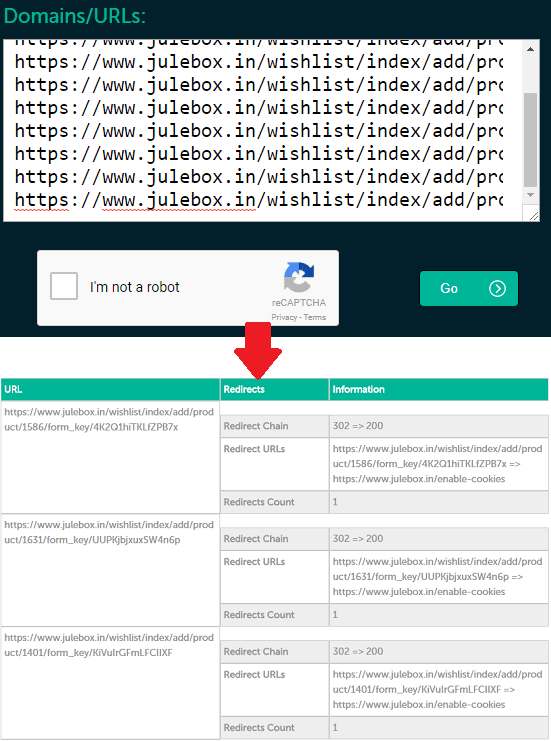Click the textarea scroll-down arrow
Image resolution: width=551 pixels, height=741 pixels.
click(530, 195)
